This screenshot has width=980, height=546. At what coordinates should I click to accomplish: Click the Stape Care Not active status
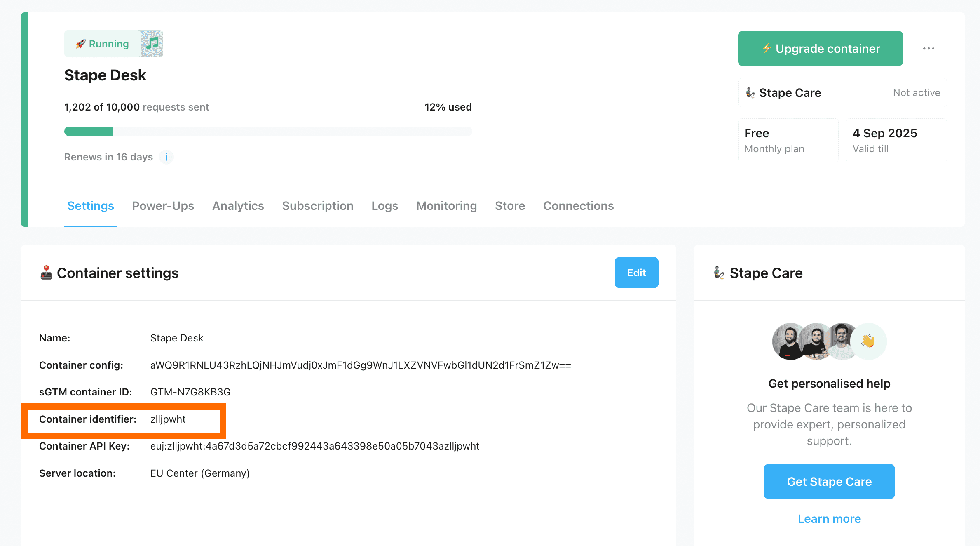pos(842,93)
